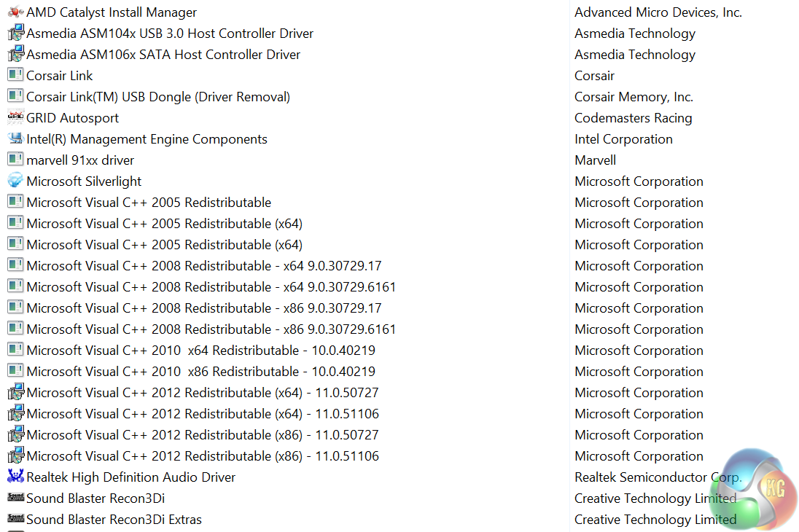This screenshot has width=799, height=532.
Task: Select Visual C++ 2008 x64 9.0.30729.6161 entry
Action: (211, 287)
